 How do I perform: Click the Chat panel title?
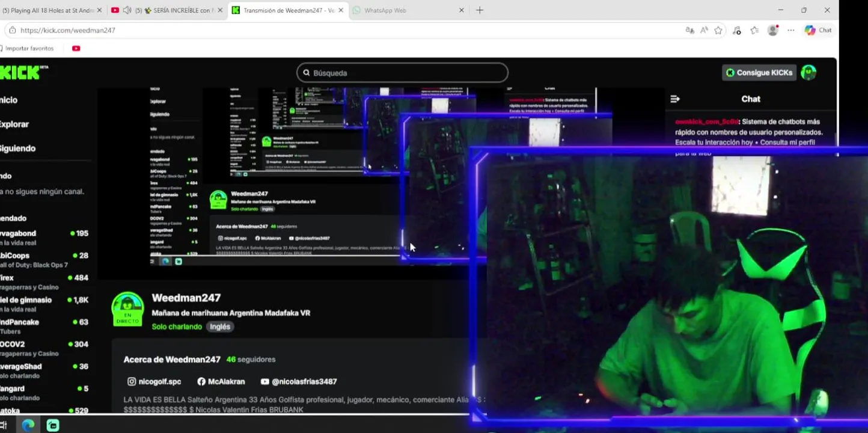tap(751, 99)
